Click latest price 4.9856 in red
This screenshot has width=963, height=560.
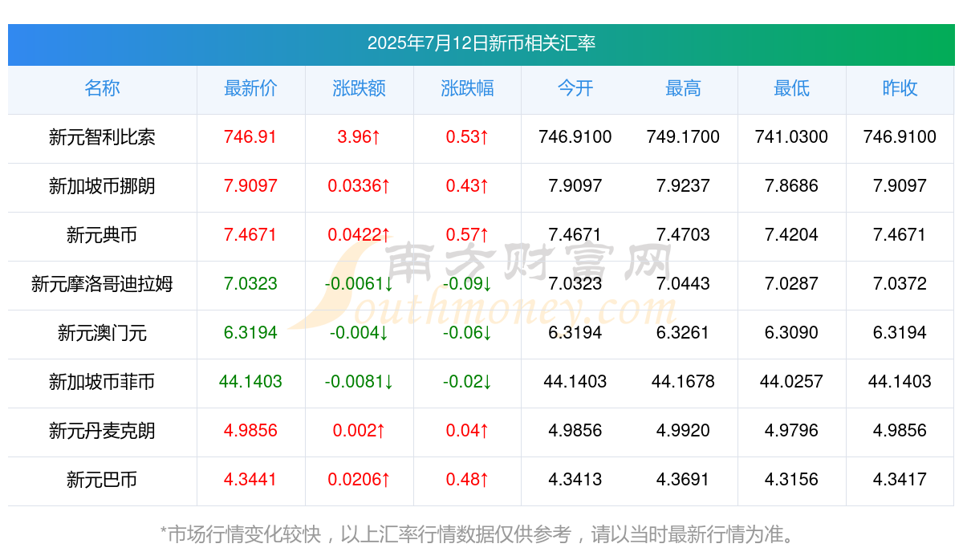[x=250, y=431]
